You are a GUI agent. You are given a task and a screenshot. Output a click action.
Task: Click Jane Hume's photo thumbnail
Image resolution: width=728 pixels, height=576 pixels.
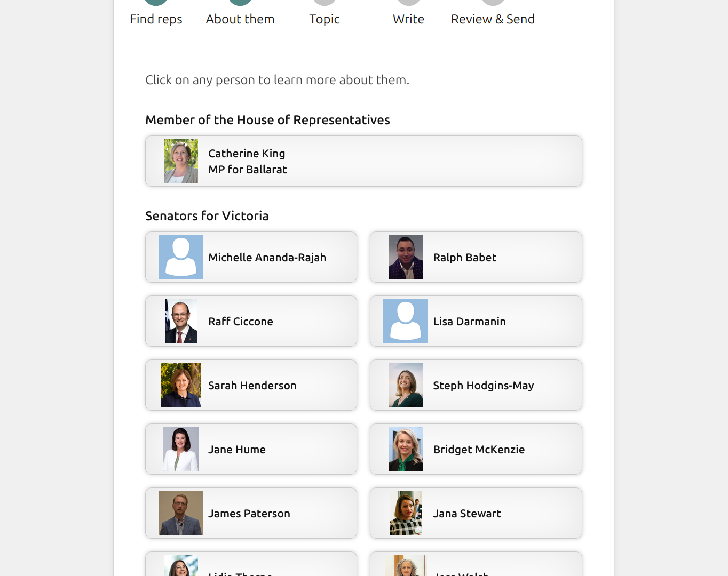click(x=181, y=449)
